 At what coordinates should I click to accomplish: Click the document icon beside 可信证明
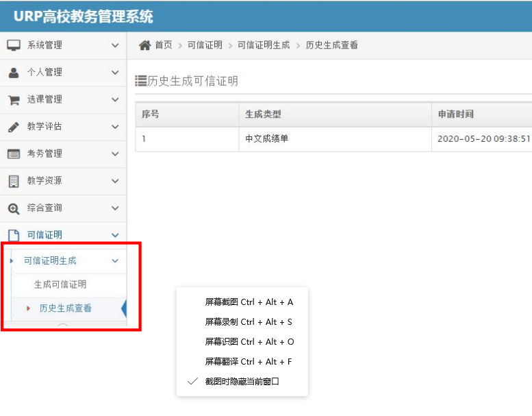pyautogui.click(x=14, y=235)
